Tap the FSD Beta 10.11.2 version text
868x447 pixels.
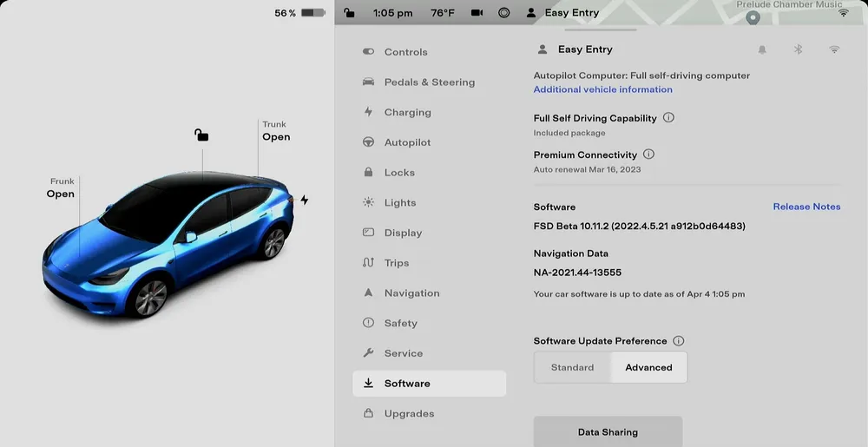point(640,226)
